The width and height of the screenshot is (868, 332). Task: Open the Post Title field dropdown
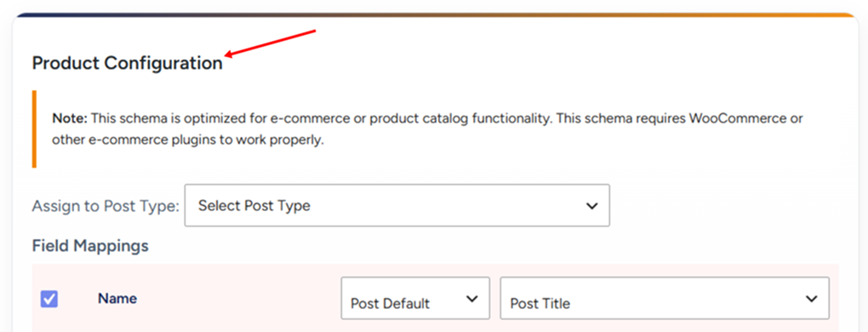point(665,298)
